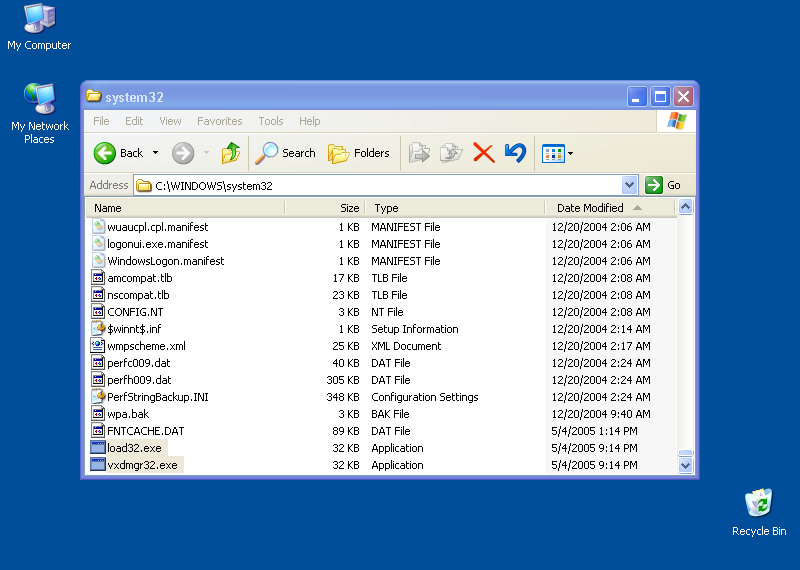This screenshot has height=570, width=800.
Task: Open the Tools menu
Action: click(270, 121)
